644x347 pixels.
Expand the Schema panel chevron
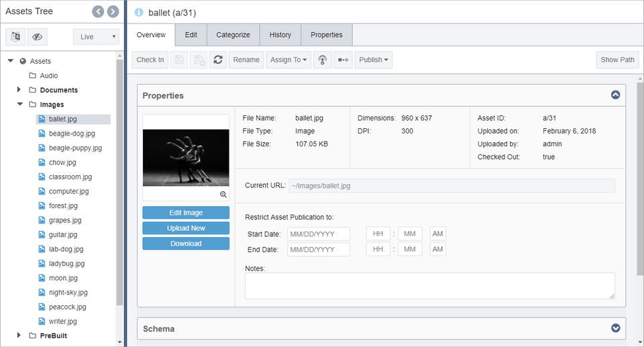(615, 328)
